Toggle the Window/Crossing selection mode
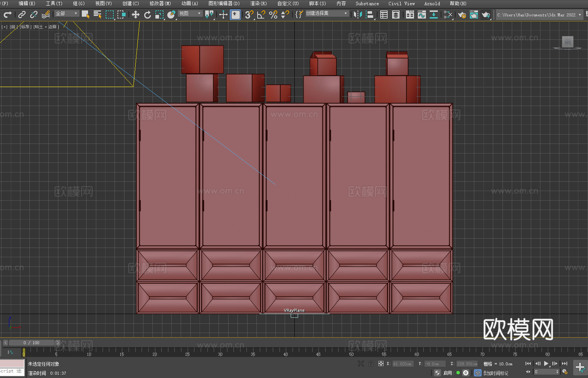 pyautogui.click(x=122, y=14)
